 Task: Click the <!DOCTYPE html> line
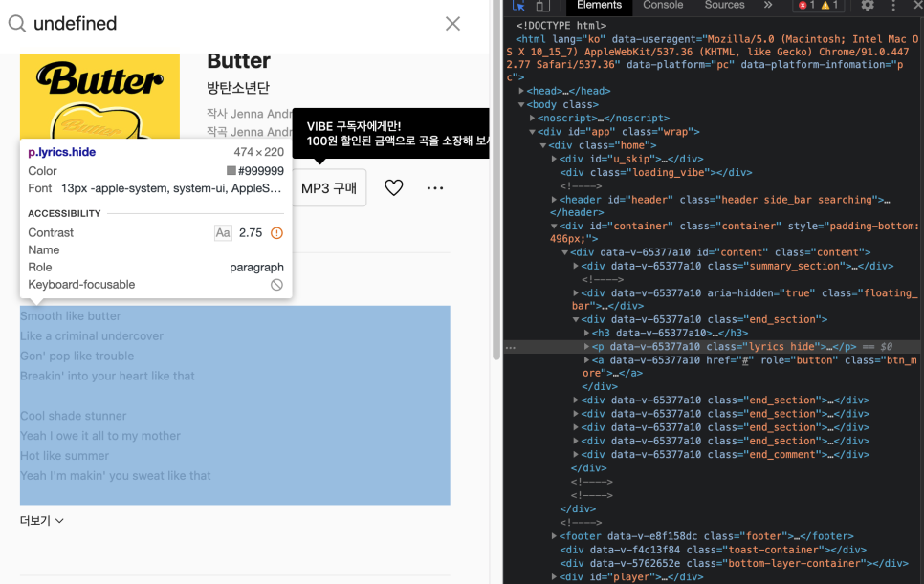tap(561, 25)
